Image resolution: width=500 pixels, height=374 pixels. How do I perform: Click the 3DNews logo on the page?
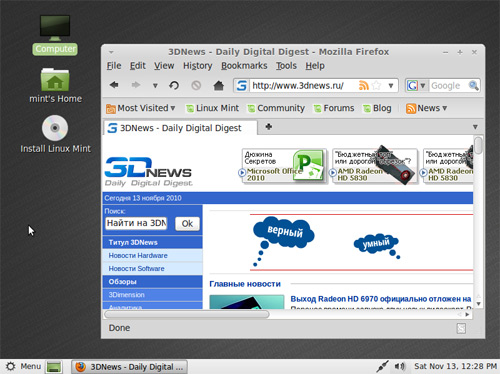pyautogui.click(x=148, y=171)
